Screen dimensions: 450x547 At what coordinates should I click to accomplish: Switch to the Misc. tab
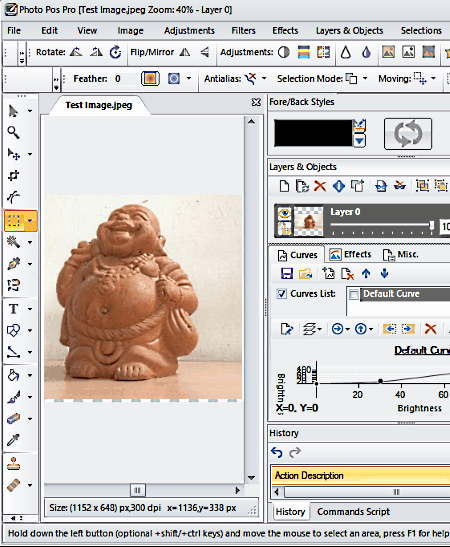[400, 254]
